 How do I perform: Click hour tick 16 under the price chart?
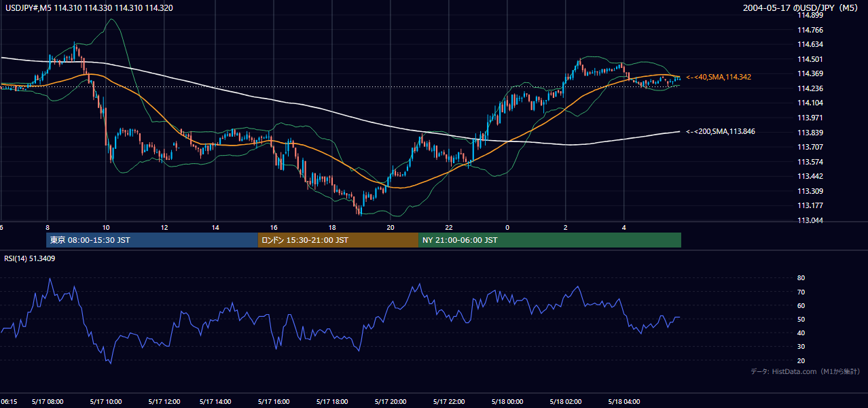(x=274, y=227)
